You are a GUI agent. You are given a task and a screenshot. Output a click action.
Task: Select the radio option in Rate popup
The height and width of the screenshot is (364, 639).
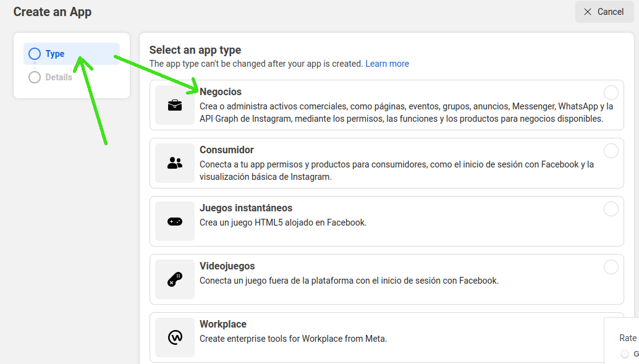[625, 354]
